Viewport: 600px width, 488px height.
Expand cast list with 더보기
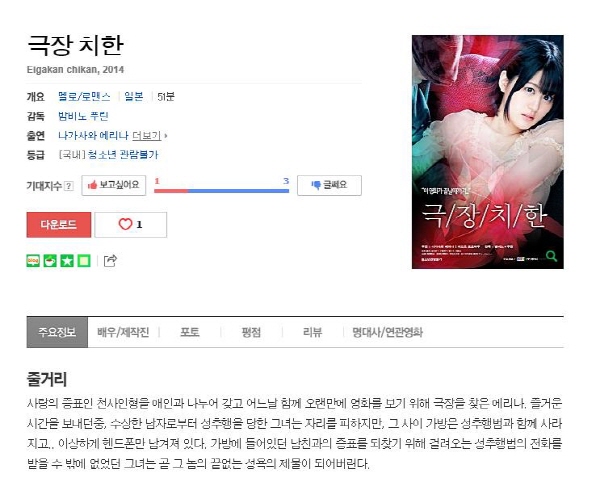147,135
